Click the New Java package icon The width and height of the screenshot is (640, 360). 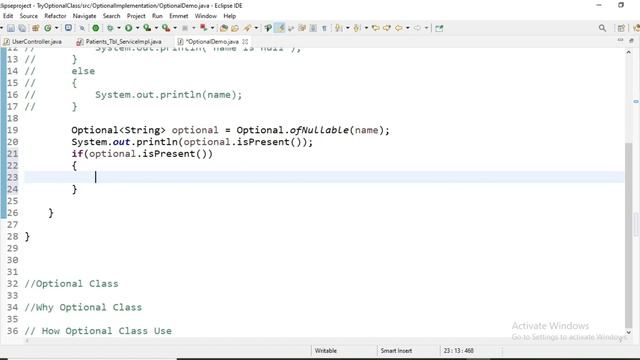36,28
